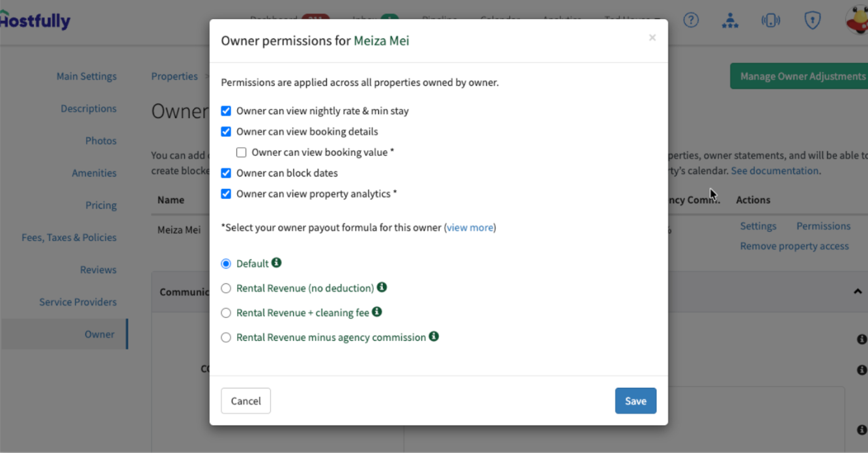Viewport: 868px width, 453px height.
Task: Show info for Rental Revenue minus agency commission
Action: point(434,336)
